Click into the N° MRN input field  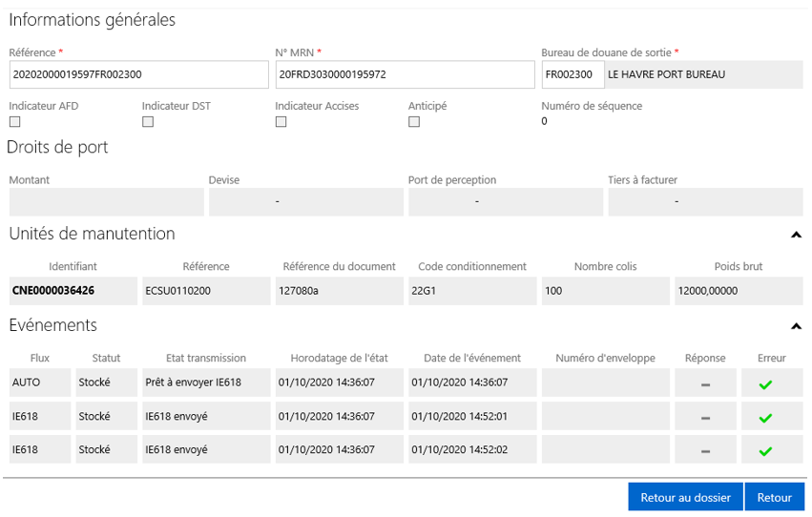(405, 74)
